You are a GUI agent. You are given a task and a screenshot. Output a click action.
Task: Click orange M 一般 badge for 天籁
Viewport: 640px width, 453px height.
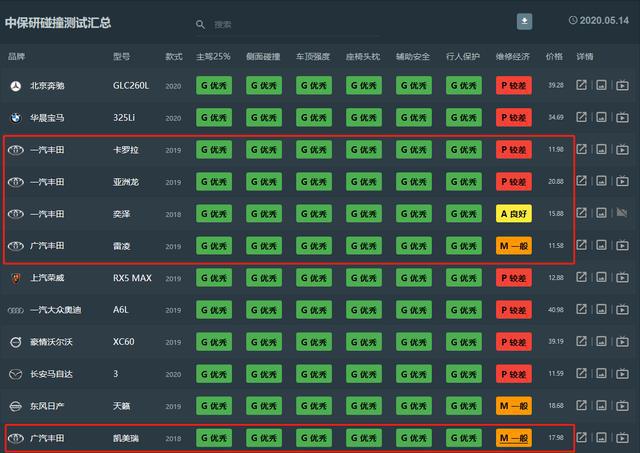coord(513,406)
